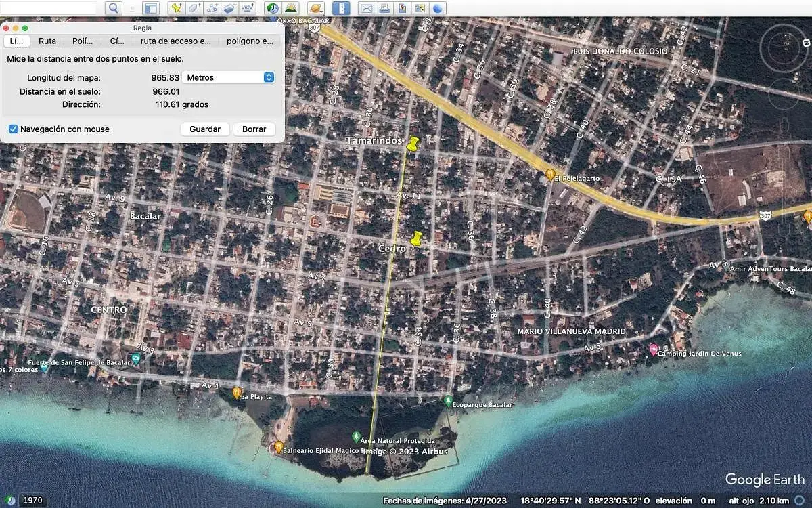Switch to the Polí... tab
Image resolution: width=812 pixels, height=508 pixels.
click(83, 41)
